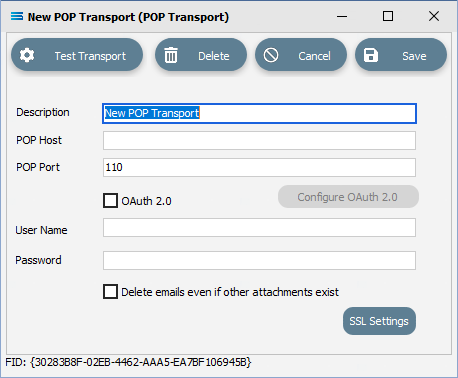Screen dimensions: 458x378
Task: Click the trash can icon
Action: point(171,55)
